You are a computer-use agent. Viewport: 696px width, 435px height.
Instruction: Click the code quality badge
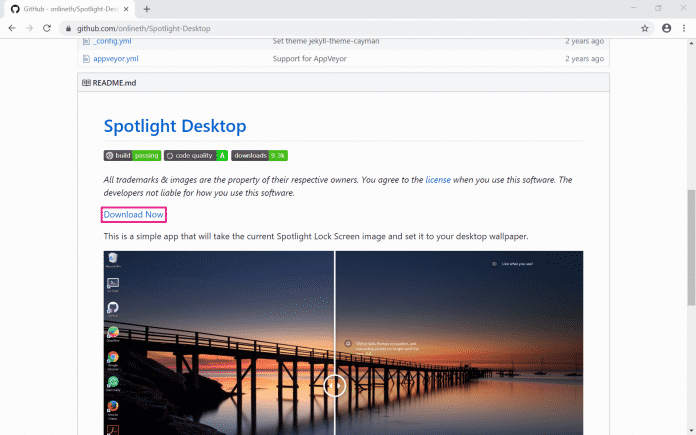click(196, 156)
